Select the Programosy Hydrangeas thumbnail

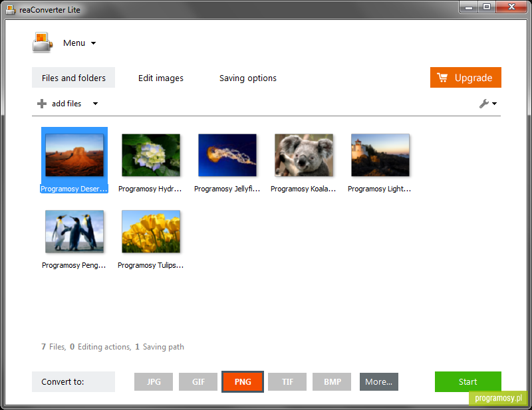pyautogui.click(x=151, y=155)
